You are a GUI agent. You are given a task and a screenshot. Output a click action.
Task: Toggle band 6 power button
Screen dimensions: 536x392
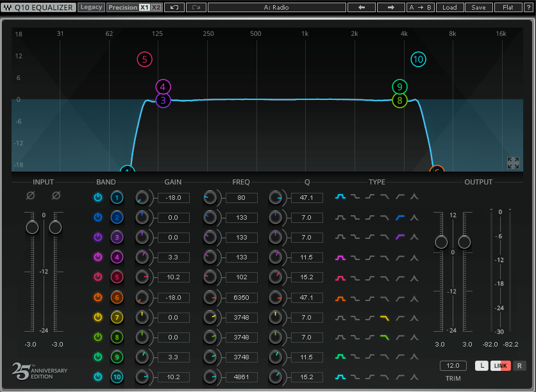point(98,297)
